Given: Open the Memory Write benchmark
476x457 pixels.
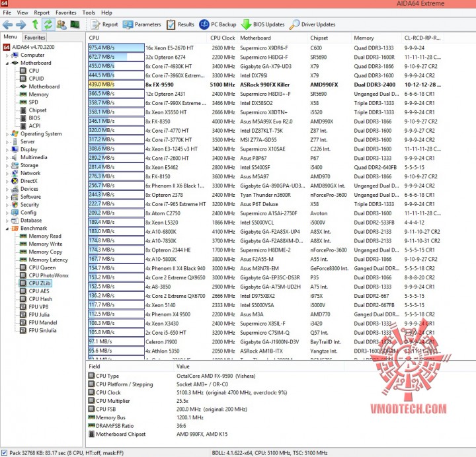Looking at the screenshot, I should [41, 244].
